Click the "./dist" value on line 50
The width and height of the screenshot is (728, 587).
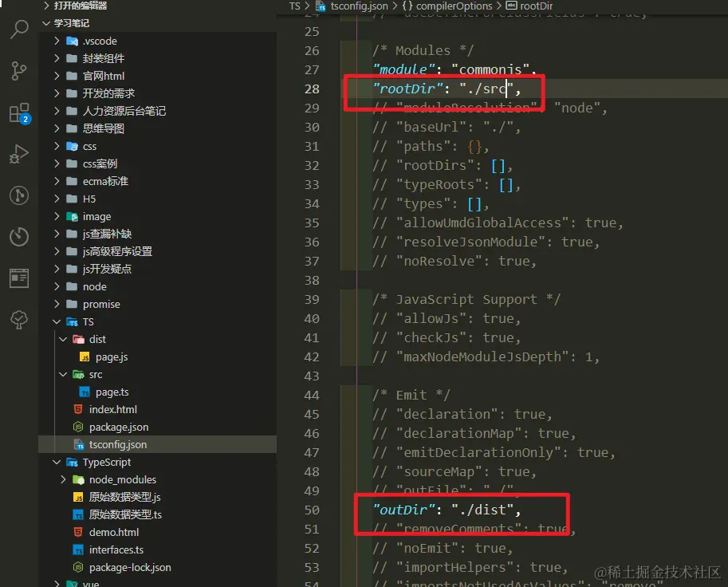(482, 510)
